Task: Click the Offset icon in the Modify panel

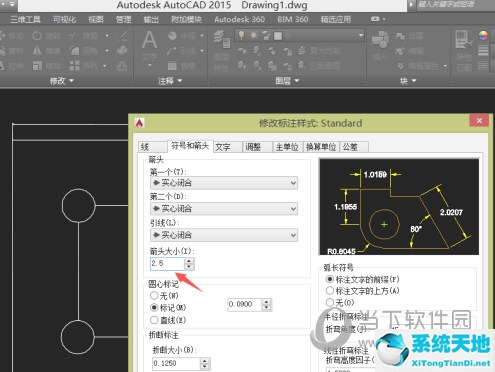Action: pyautogui.click(x=122, y=66)
